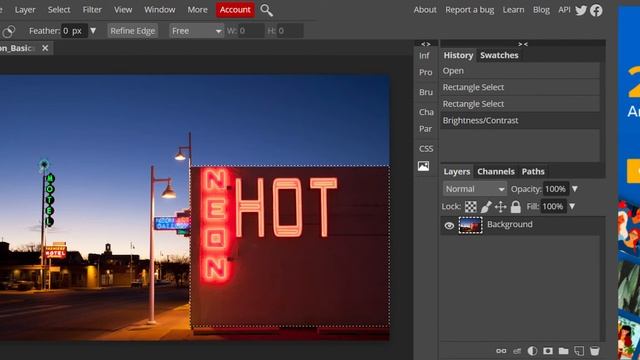Open the Report a bug link

coord(469,10)
